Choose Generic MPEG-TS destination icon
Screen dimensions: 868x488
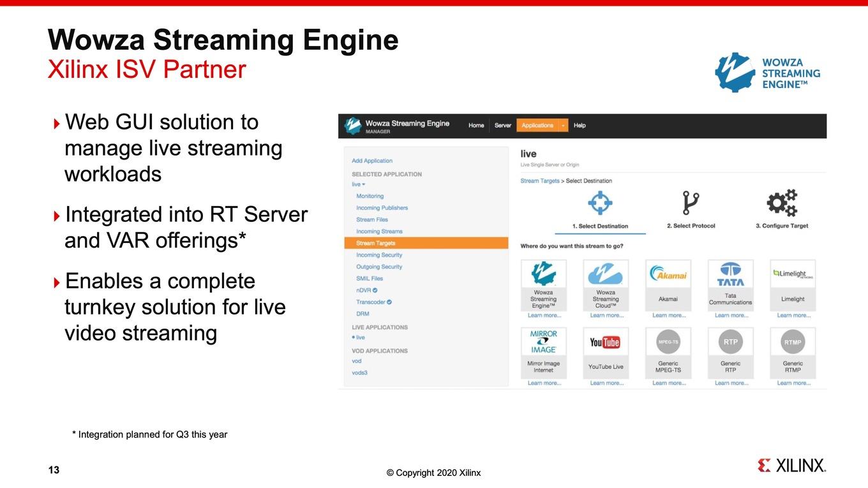(x=668, y=342)
